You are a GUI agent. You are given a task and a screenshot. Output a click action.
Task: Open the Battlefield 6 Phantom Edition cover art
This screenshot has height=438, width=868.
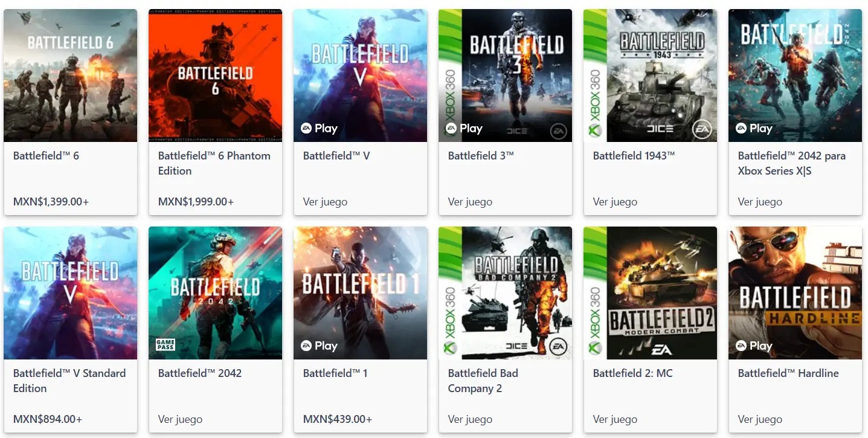click(215, 76)
